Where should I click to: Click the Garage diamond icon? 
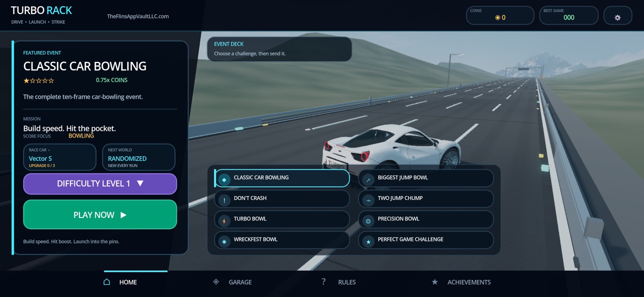tap(216, 282)
